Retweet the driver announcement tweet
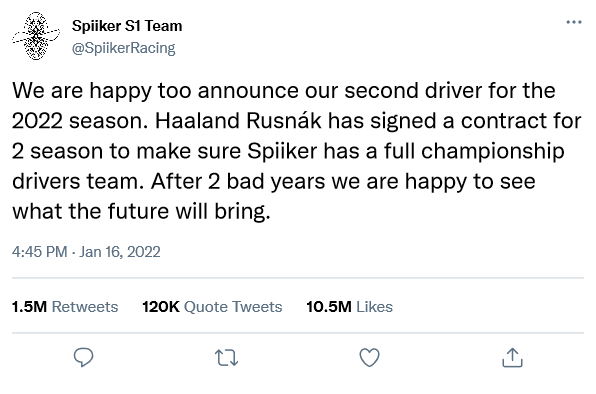Viewport: 596px width, 394px height. point(227,358)
